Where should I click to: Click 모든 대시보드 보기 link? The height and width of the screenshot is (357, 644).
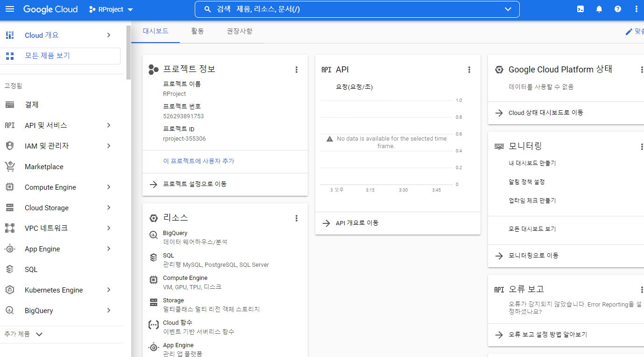coord(532,229)
